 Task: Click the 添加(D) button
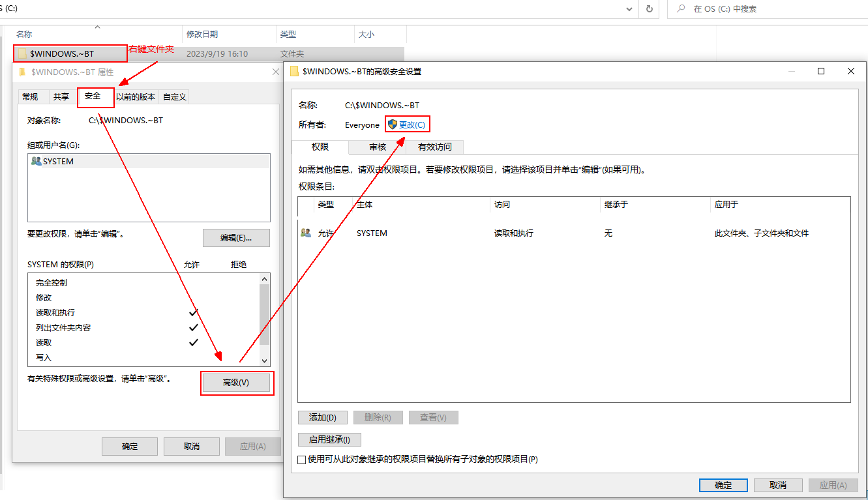(323, 417)
